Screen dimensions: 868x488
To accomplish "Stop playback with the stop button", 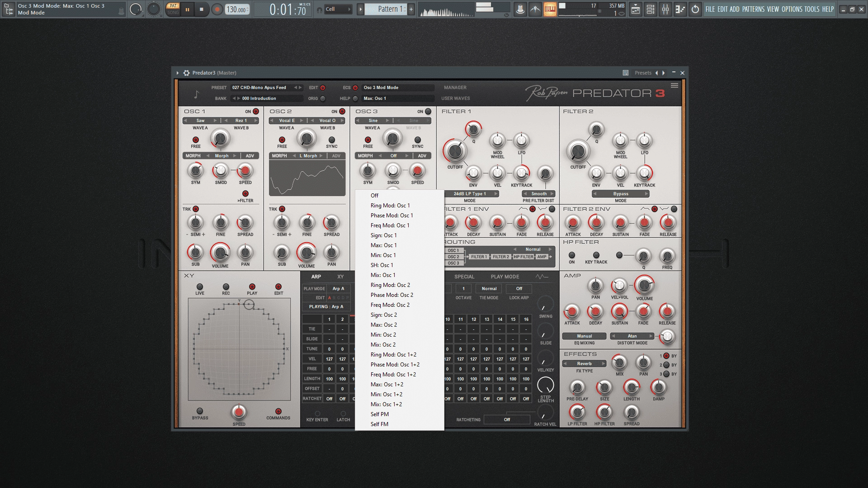I will tap(202, 9).
